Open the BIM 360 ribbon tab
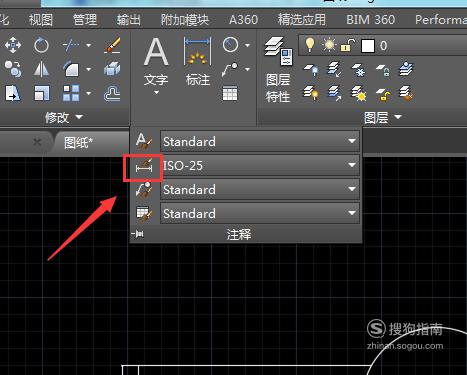The height and width of the screenshot is (375, 467). pyautogui.click(x=371, y=20)
